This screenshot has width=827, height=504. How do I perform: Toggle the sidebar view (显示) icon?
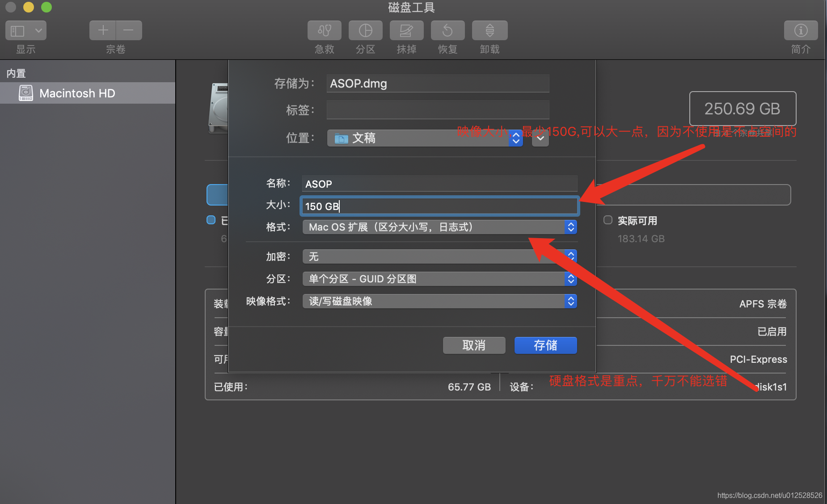point(17,30)
